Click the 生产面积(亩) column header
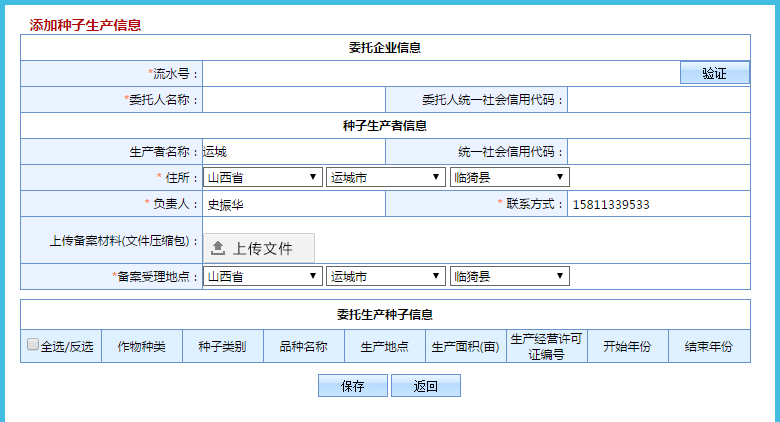Screen dimensions: 780x422 [466, 346]
